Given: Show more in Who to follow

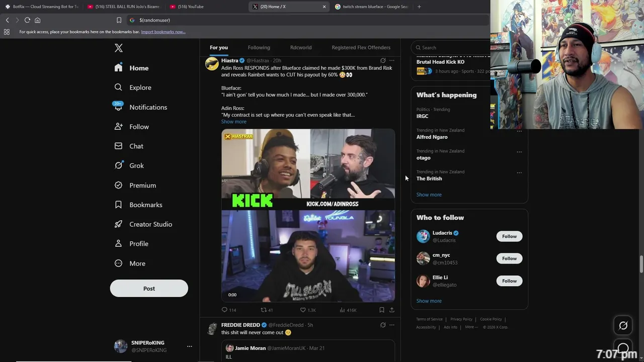Looking at the screenshot, I should click(x=429, y=301).
